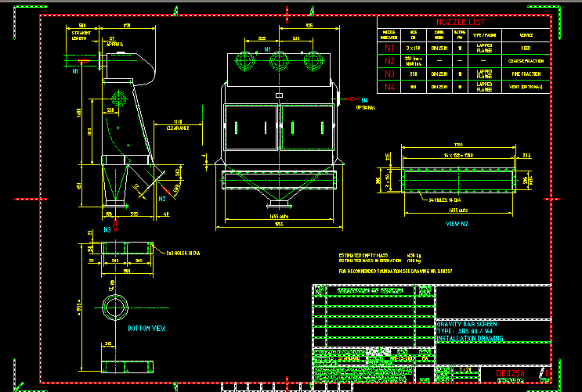Click the FEED service cell in table
The width and height of the screenshot is (582, 392).
pos(526,48)
